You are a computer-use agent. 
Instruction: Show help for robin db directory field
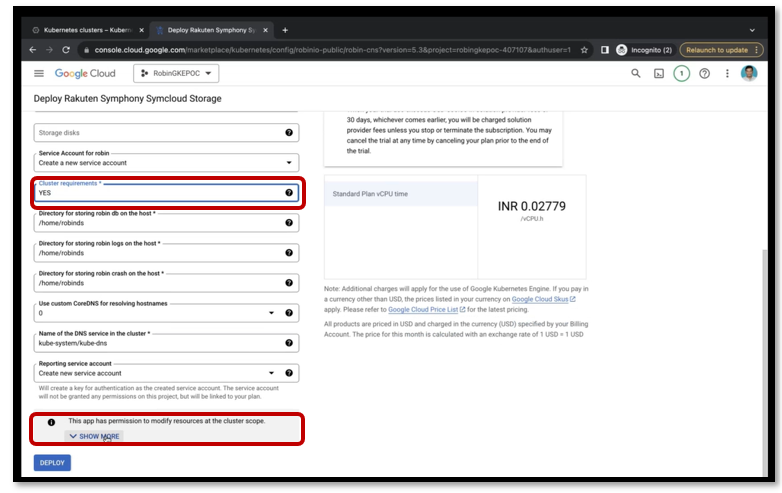[x=289, y=223]
